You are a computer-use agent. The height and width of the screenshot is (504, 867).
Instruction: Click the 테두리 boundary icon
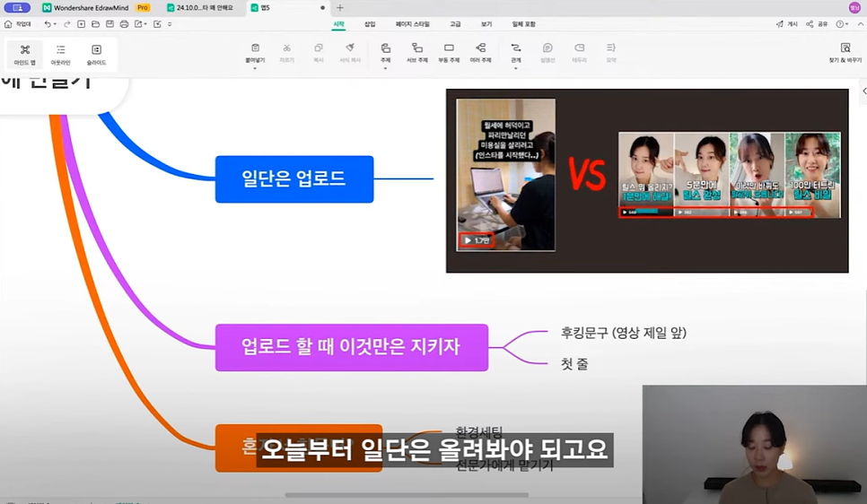(580, 48)
